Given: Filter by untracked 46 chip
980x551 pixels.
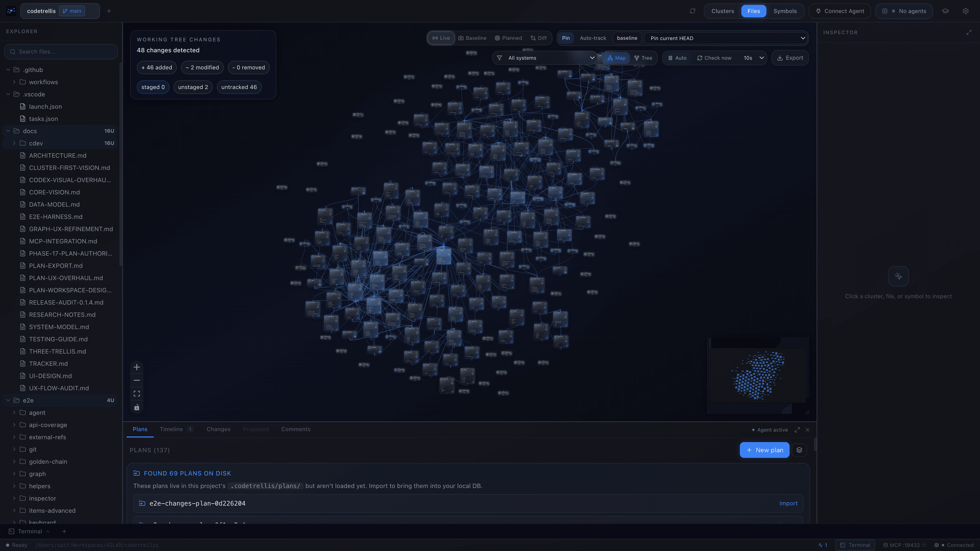Looking at the screenshot, I should point(239,87).
